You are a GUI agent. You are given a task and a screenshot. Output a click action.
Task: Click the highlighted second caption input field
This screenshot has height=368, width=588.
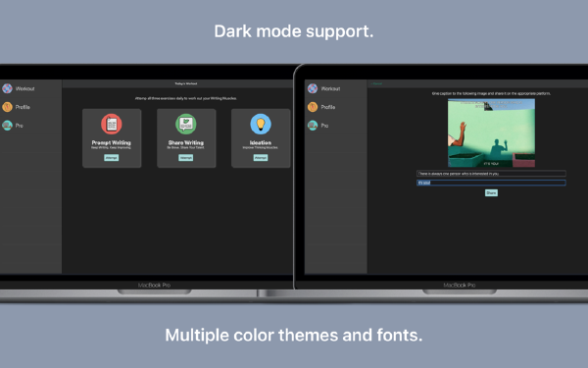pyautogui.click(x=491, y=183)
